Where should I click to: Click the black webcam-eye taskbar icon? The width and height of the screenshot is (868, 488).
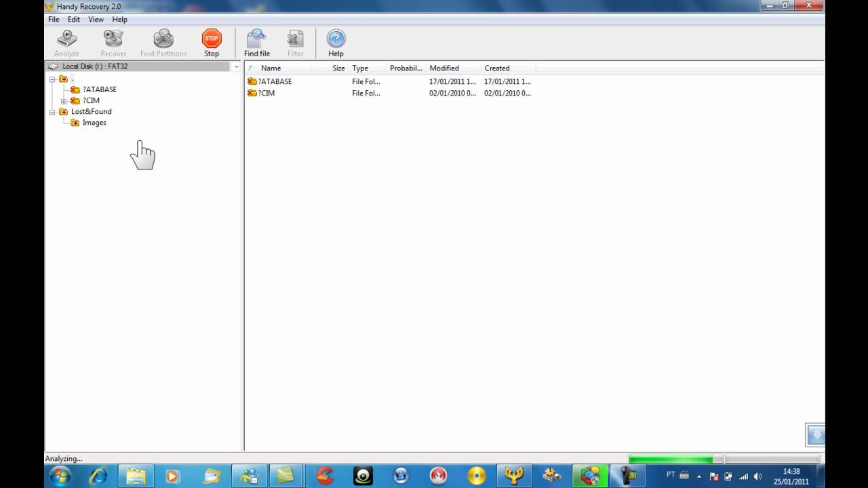(363, 476)
